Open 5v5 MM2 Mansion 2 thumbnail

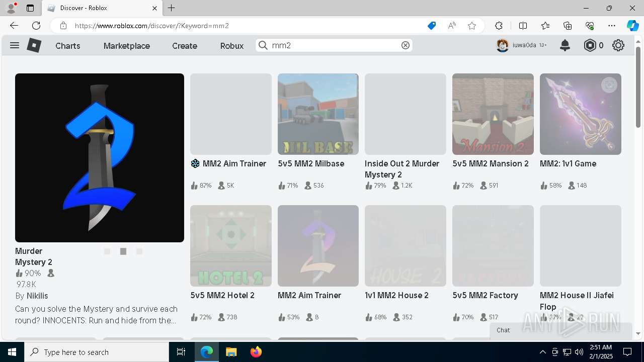(493, 114)
